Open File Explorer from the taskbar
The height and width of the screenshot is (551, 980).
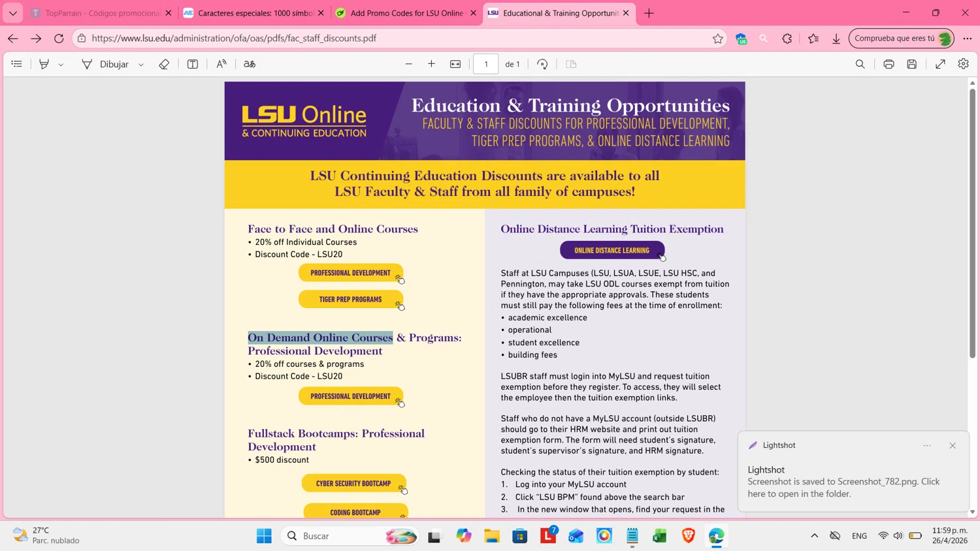[x=492, y=536]
